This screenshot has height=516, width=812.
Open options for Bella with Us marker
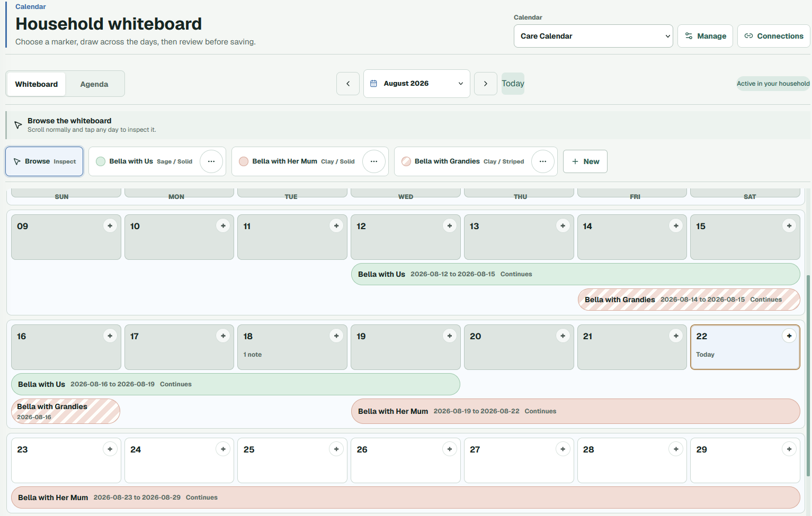click(211, 161)
